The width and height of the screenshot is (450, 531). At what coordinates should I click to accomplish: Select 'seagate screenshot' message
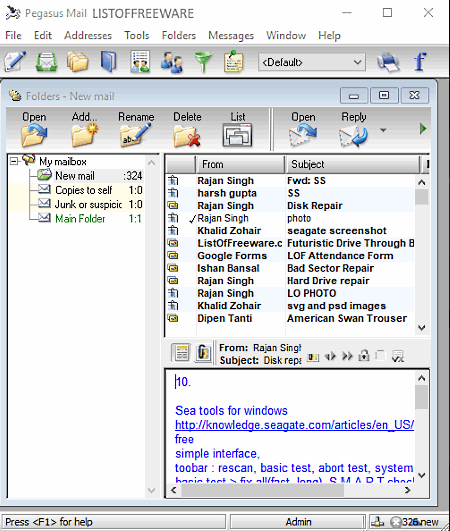pyautogui.click(x=291, y=231)
